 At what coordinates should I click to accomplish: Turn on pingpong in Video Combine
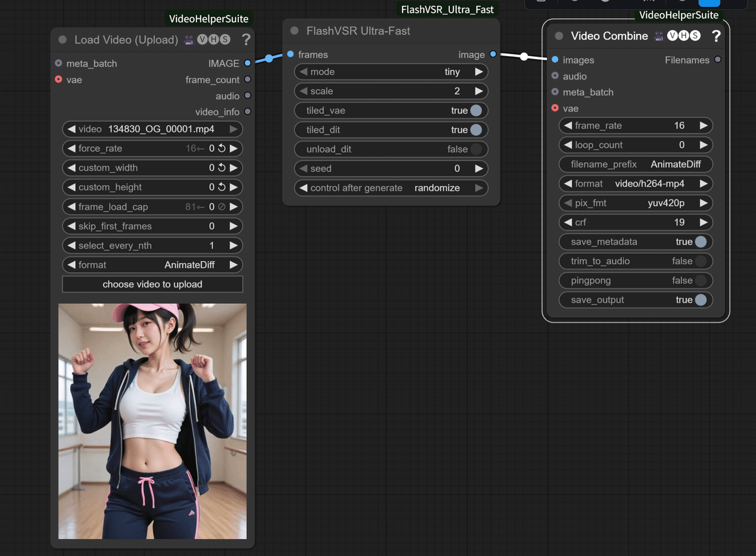click(701, 281)
